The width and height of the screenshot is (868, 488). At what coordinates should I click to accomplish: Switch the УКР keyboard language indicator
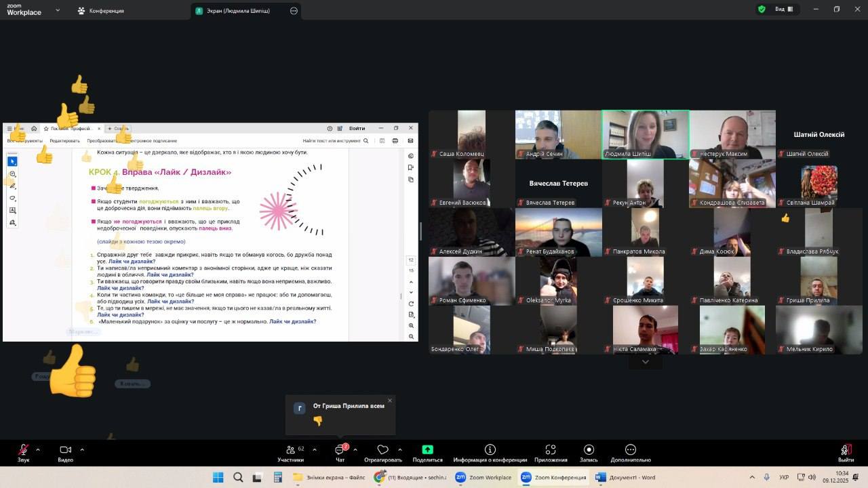pos(784,477)
